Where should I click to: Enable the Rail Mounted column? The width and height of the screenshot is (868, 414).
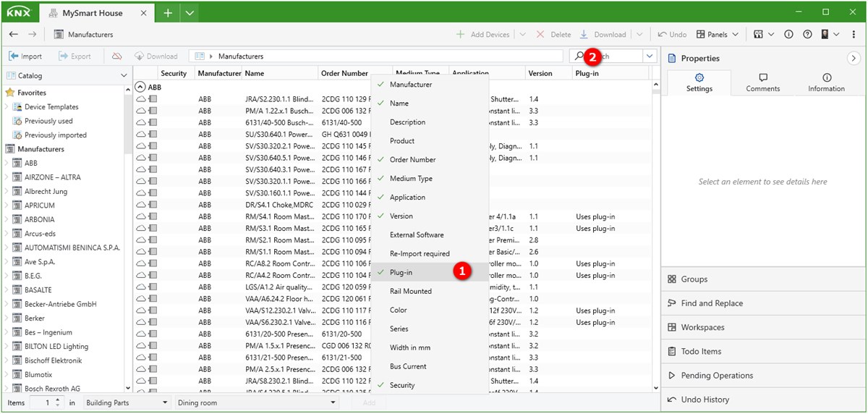coord(430,291)
